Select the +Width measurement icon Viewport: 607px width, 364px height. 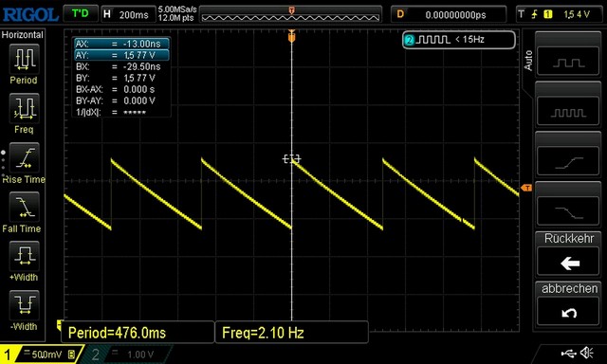pos(24,256)
